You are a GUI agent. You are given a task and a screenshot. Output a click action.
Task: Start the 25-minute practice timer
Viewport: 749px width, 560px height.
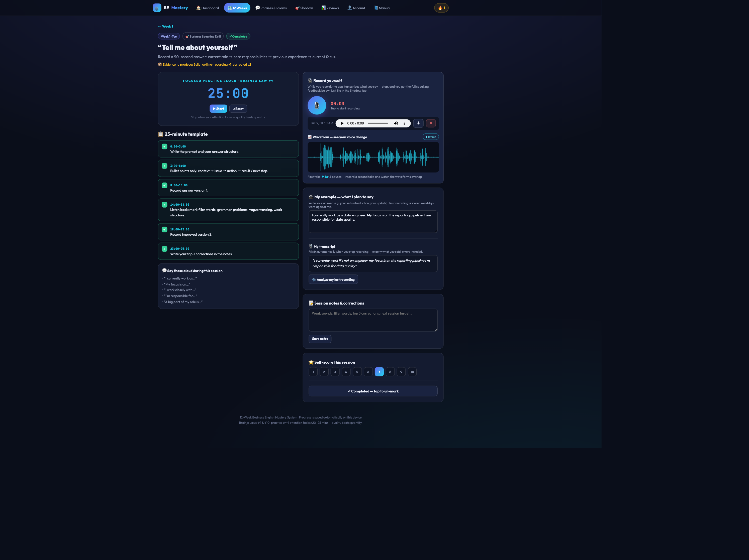point(218,109)
